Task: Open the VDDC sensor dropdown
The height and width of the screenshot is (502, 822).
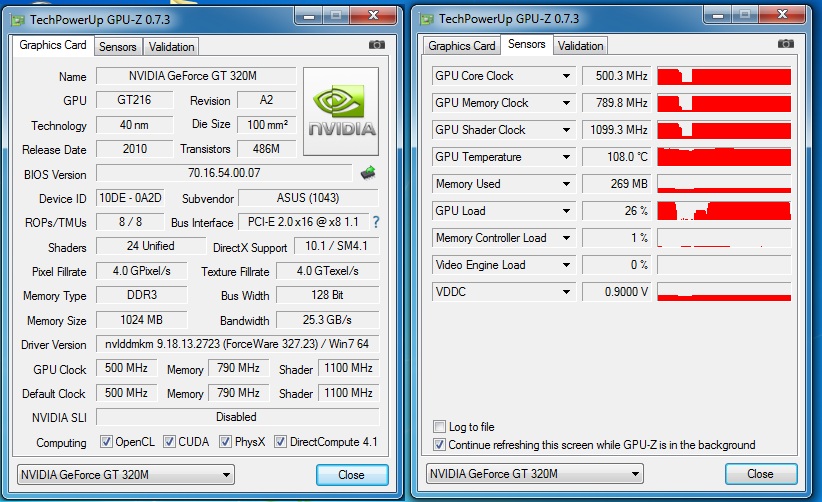Action: point(566,292)
